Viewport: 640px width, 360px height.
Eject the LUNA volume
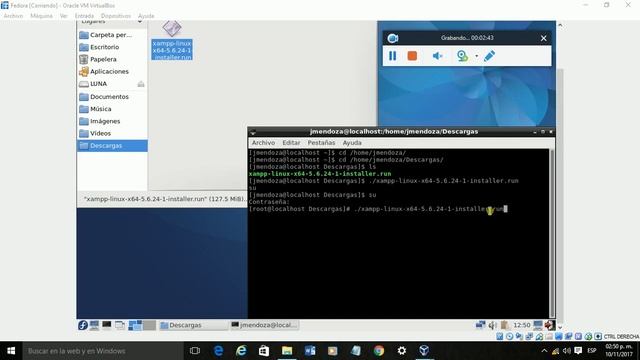pos(141,84)
